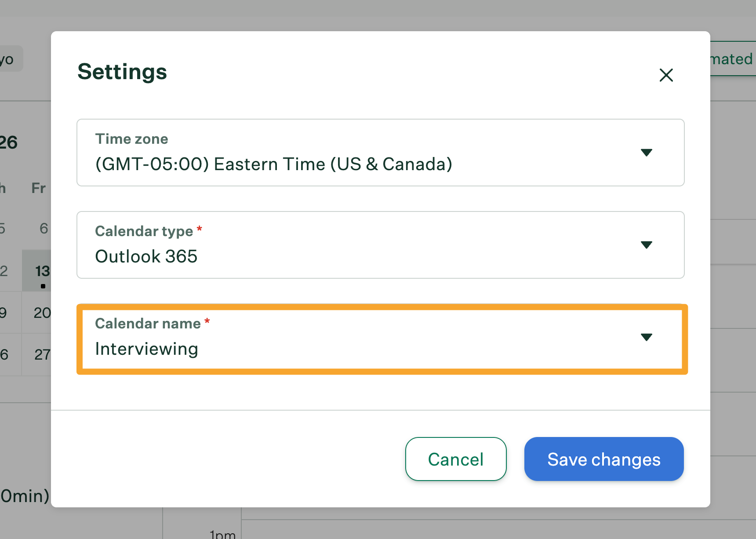This screenshot has width=756, height=539.
Task: Select the Outlook 365 value text
Action: pyautogui.click(x=146, y=257)
